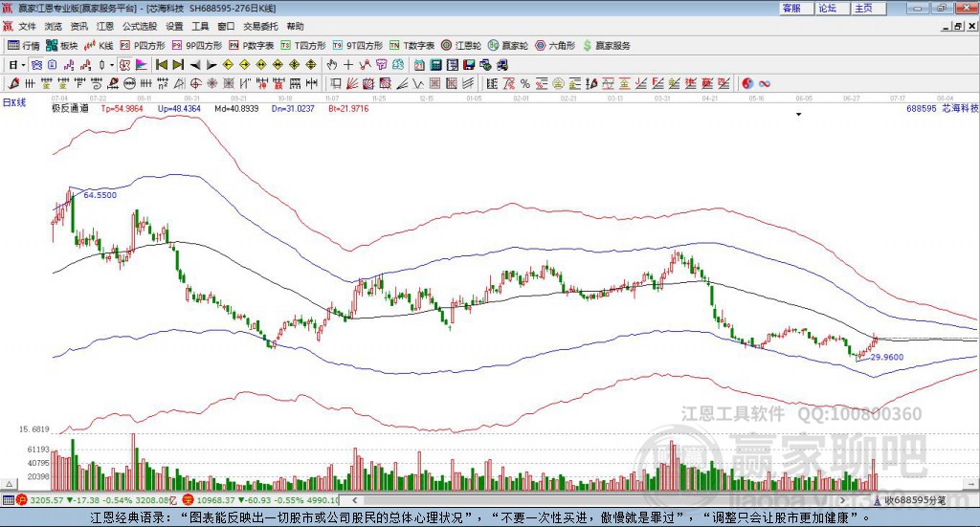
Task: Open the dropdown arrow above the chart
Action: tap(798, 114)
